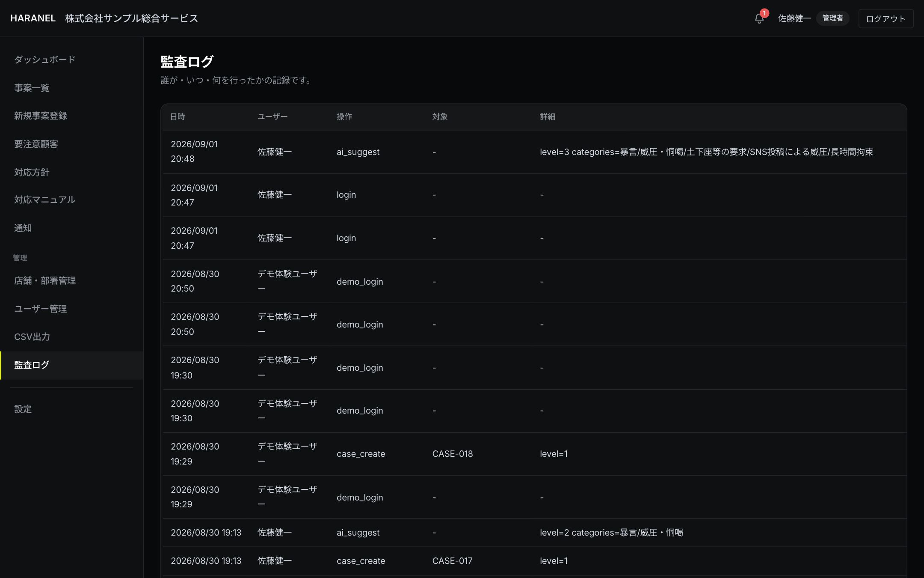Click the ログアウト button

tap(885, 18)
